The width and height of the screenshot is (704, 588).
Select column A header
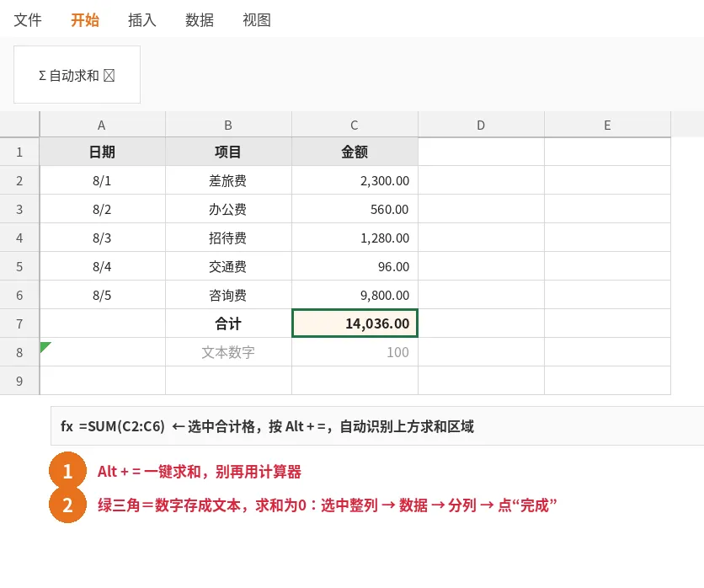(x=103, y=125)
